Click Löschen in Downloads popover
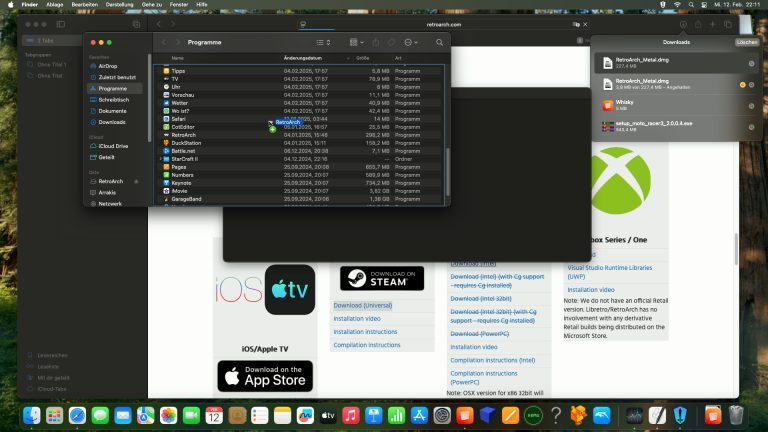 coord(747,42)
